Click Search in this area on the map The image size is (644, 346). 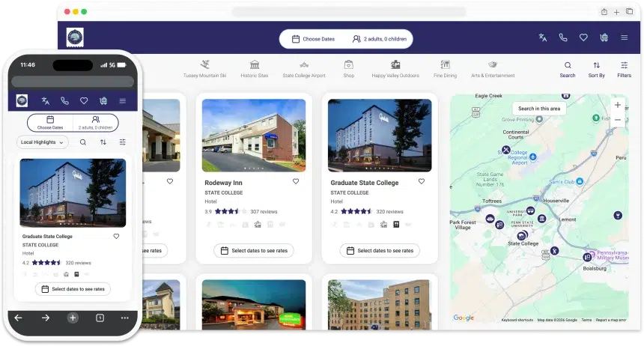pyautogui.click(x=539, y=109)
